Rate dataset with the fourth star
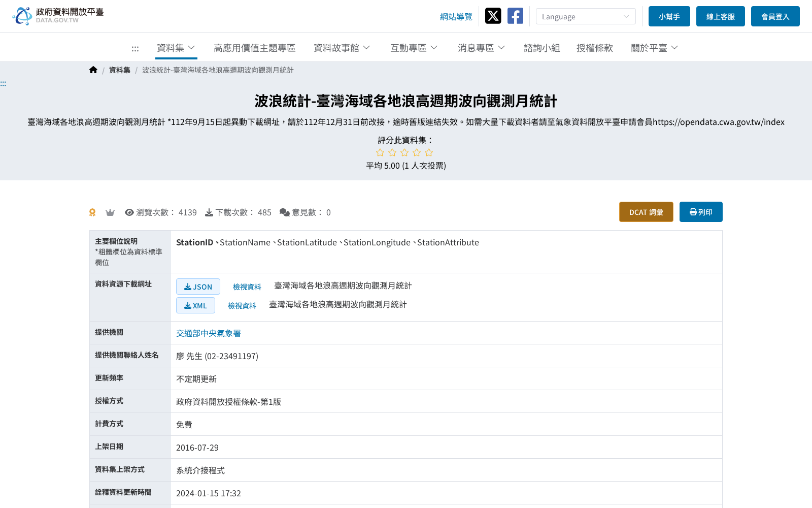The image size is (812, 508). coord(417,152)
